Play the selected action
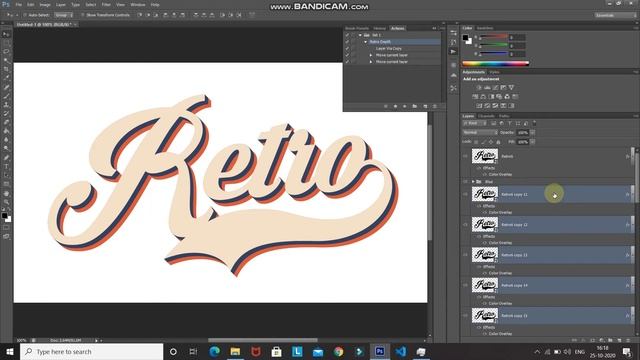Viewport: 640px width, 360px height. coord(404,106)
